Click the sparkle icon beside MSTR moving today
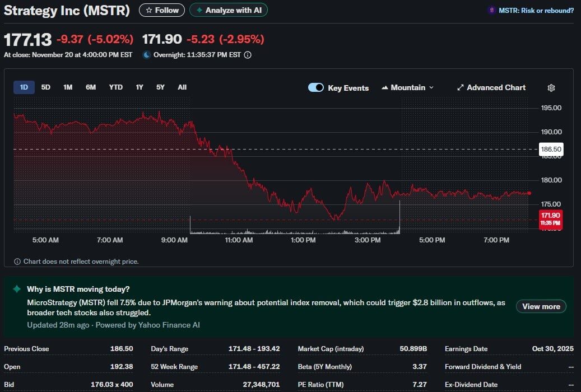The height and width of the screenshot is (392, 581). (x=17, y=290)
